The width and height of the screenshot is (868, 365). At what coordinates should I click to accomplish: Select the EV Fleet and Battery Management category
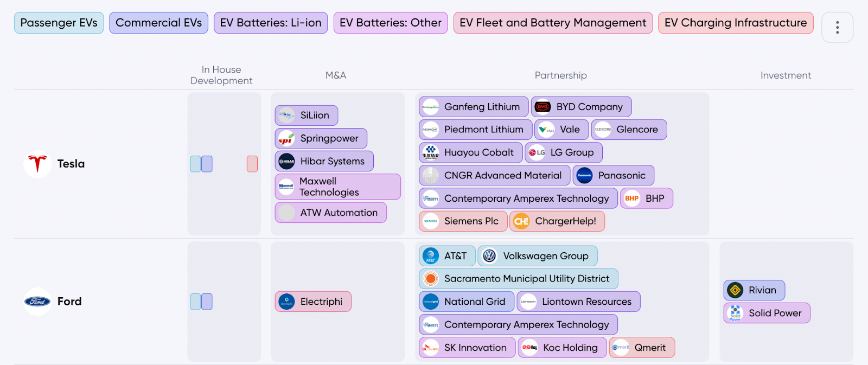(553, 23)
